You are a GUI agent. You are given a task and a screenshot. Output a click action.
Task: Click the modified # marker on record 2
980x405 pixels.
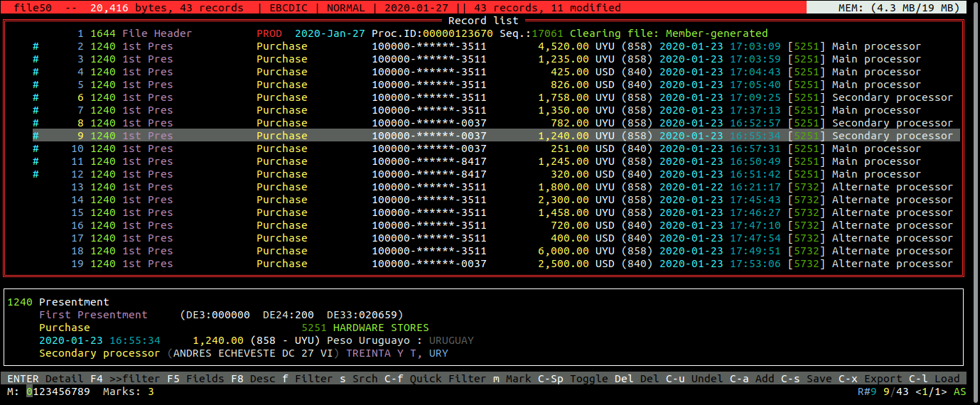[36, 46]
